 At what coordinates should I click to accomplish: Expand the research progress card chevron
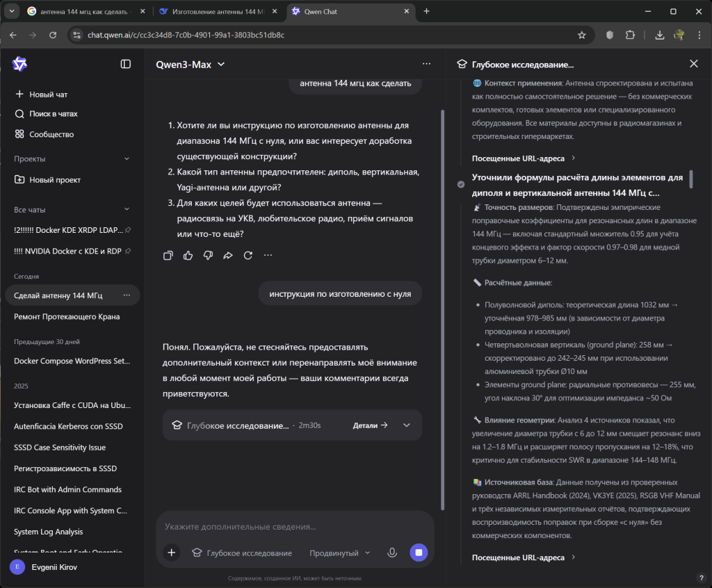407,425
